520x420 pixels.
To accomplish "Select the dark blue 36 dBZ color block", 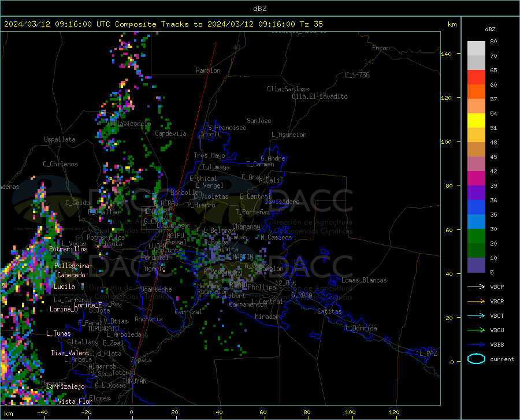I will 476,207.
